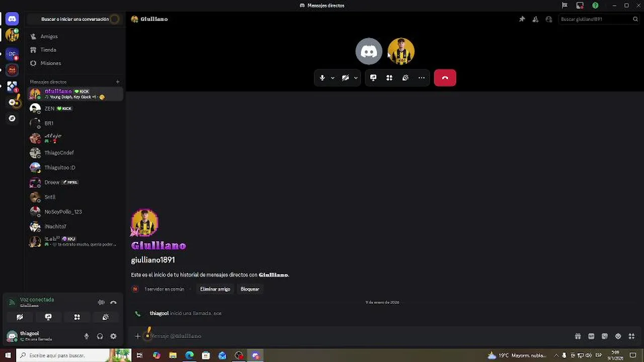Start an activity in call controls
This screenshot has width=644, height=362.
389,78
